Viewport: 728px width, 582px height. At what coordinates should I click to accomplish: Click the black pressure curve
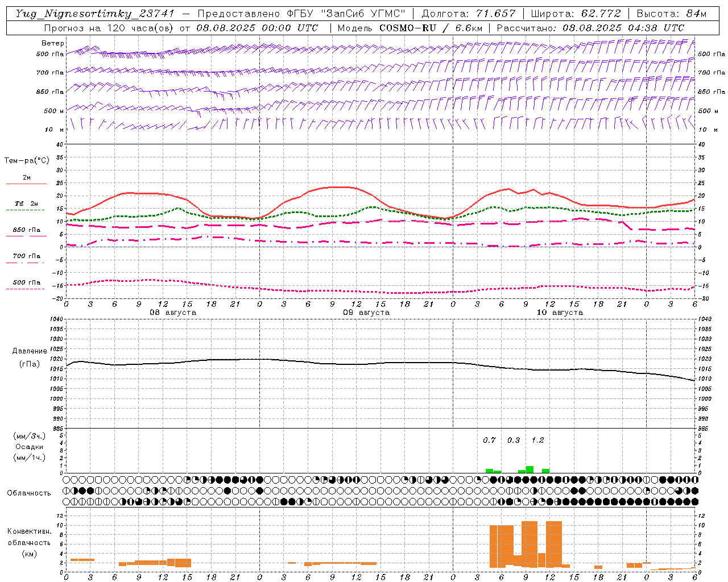(x=380, y=363)
